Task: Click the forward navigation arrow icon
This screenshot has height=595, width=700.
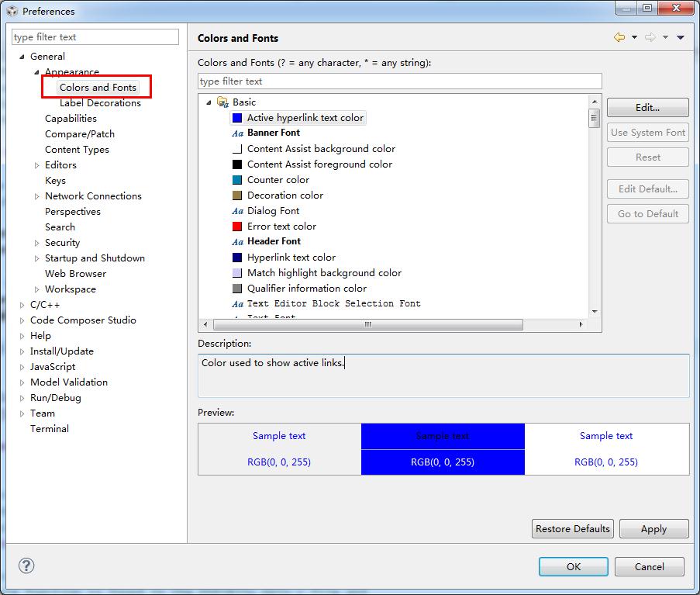Action: coord(650,37)
